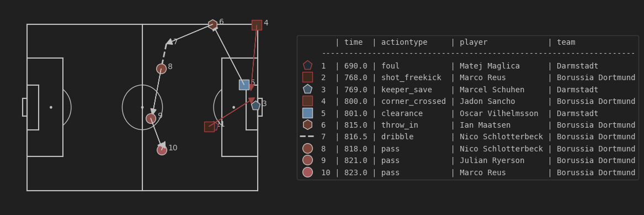Click the dribble end arrow labeled 7
644x215 pixels.
(169, 42)
